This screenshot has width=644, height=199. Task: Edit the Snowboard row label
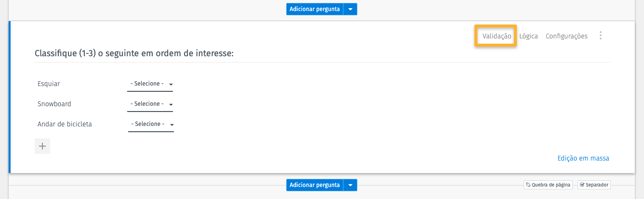[x=54, y=104]
